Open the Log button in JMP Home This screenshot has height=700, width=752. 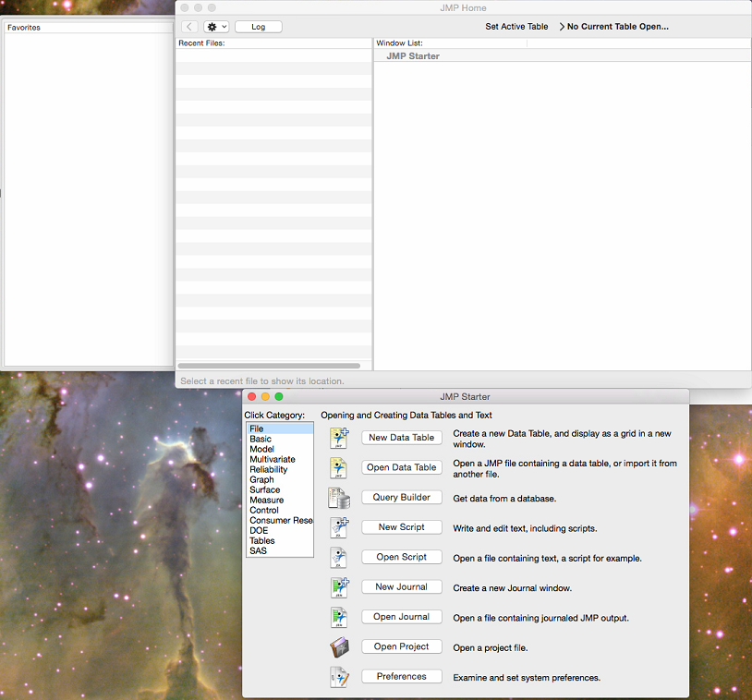click(259, 27)
